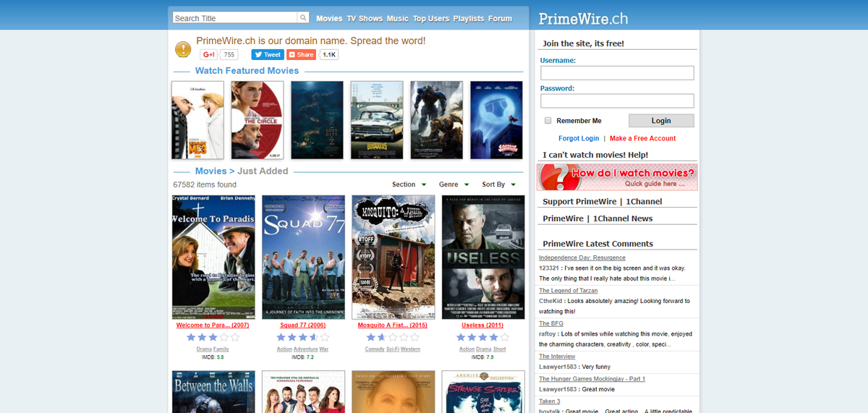The image size is (868, 413).
Task: Click the Tweet button
Action: pyautogui.click(x=268, y=54)
